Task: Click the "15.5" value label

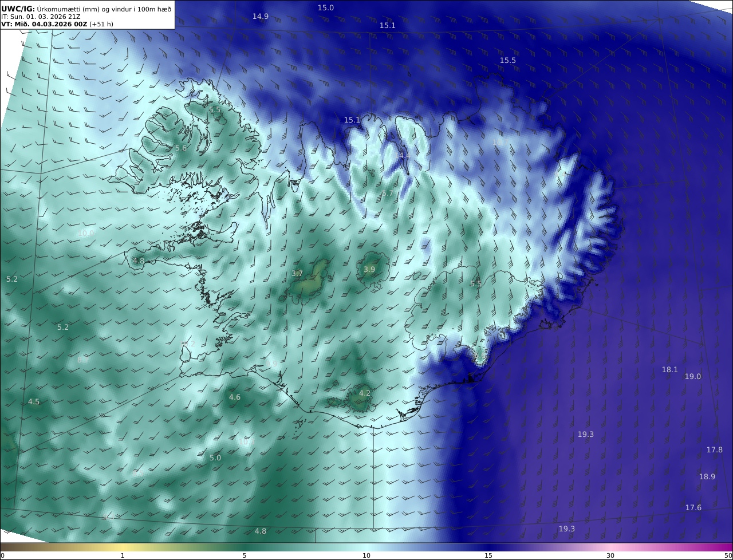Action: (508, 61)
